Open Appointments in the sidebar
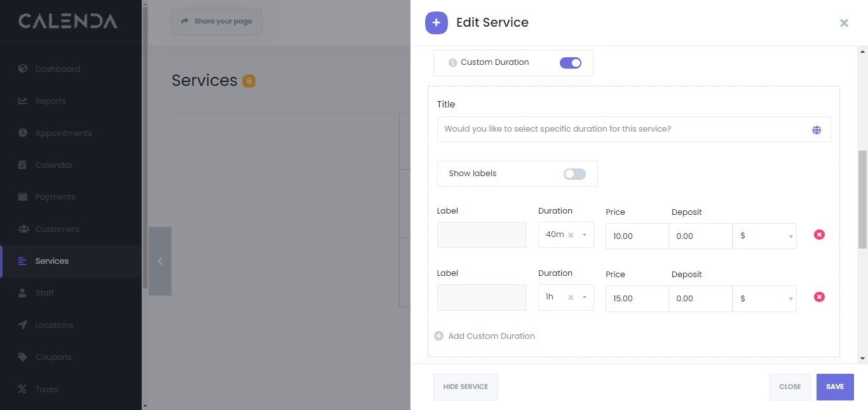Image resolution: width=868 pixels, height=410 pixels. pyautogui.click(x=64, y=133)
